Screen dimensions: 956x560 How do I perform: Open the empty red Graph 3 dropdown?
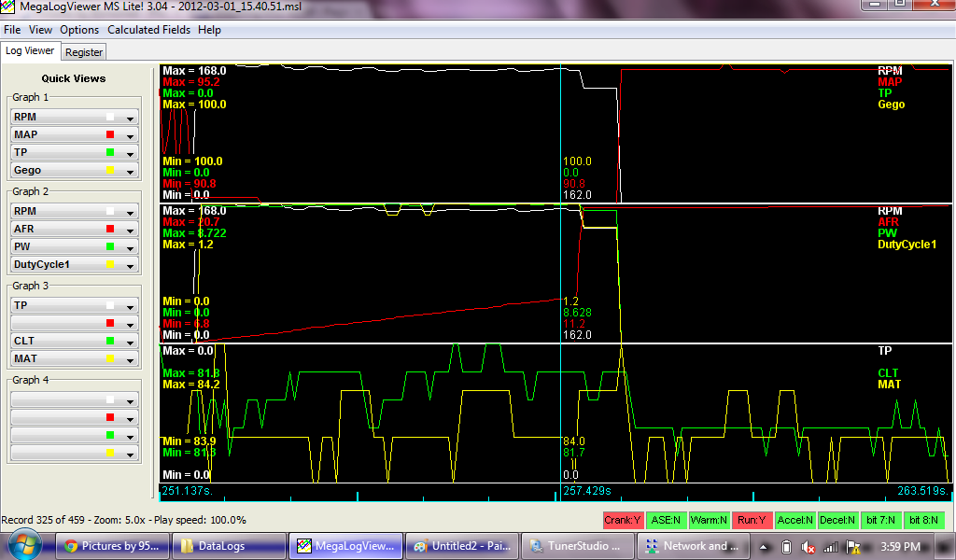[x=75, y=323]
